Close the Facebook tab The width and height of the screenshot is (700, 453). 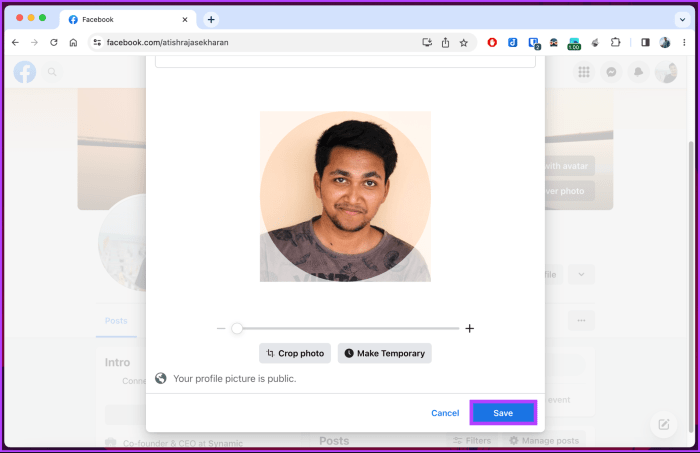coord(185,19)
